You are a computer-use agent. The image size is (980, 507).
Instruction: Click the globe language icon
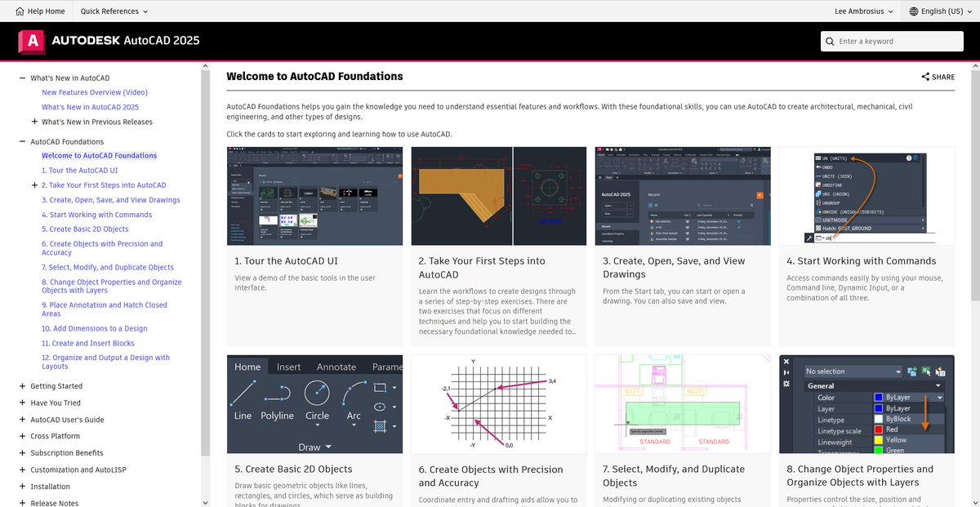(x=914, y=11)
